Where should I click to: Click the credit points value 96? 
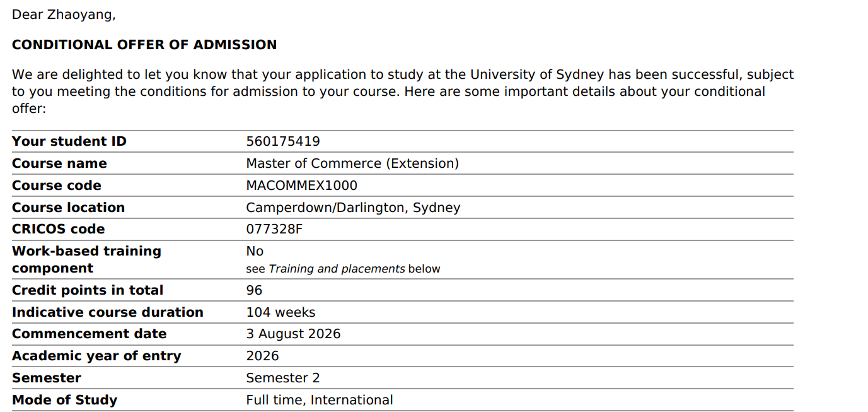tap(254, 290)
